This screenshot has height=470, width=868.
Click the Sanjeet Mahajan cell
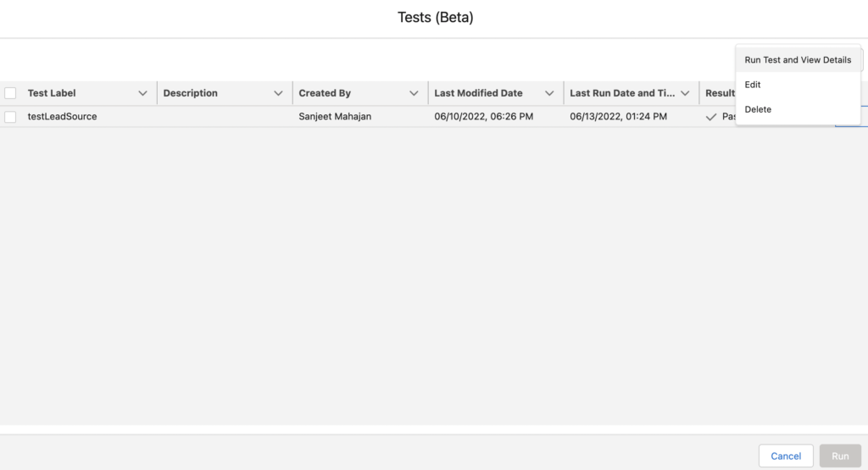(335, 117)
